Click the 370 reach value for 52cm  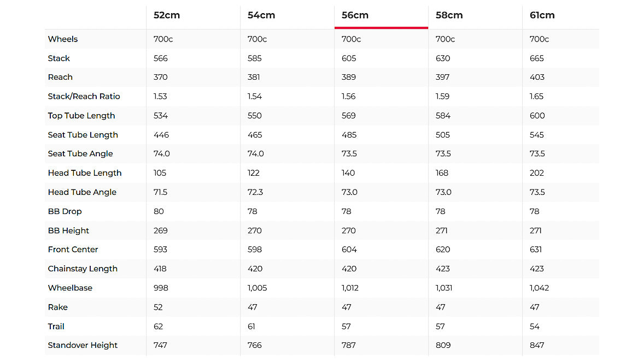click(161, 78)
